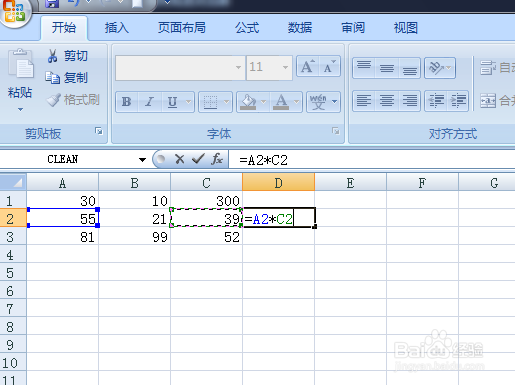
Task: Switch to the 开始 tab
Action: click(64, 28)
